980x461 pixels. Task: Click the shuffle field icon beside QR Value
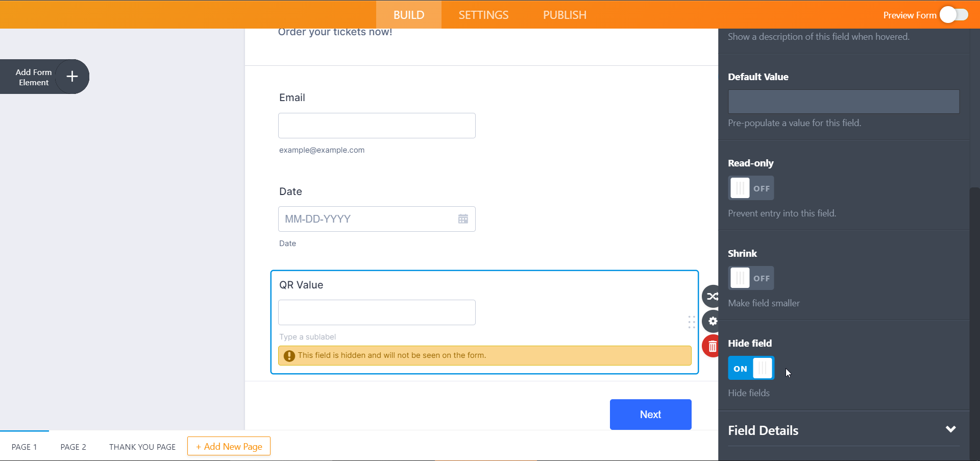pos(713,296)
